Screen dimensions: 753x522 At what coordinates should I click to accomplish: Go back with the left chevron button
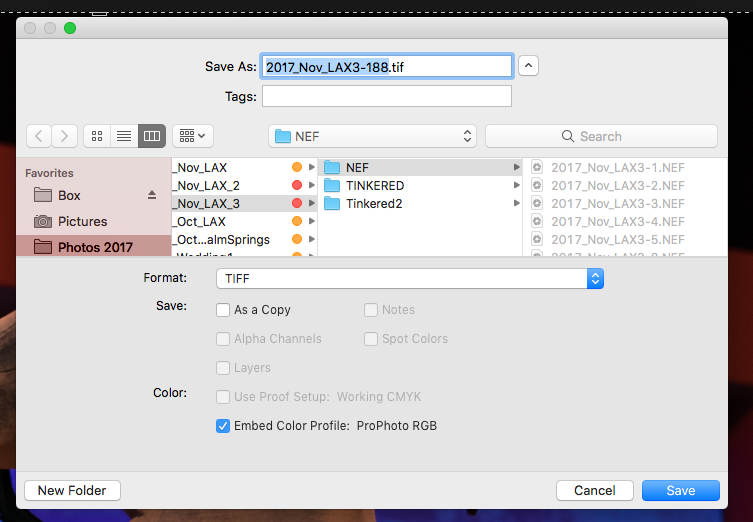coord(39,136)
